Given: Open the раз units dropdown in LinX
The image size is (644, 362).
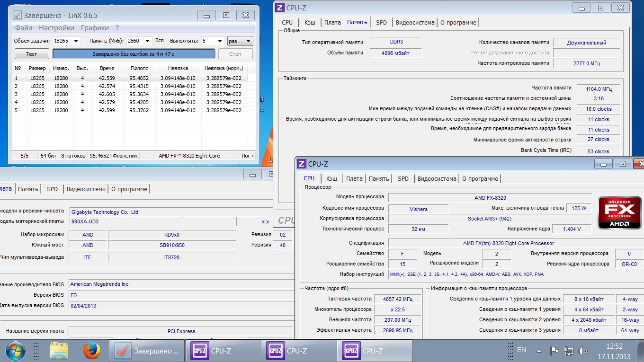Looking at the screenshot, I should 240,41.
